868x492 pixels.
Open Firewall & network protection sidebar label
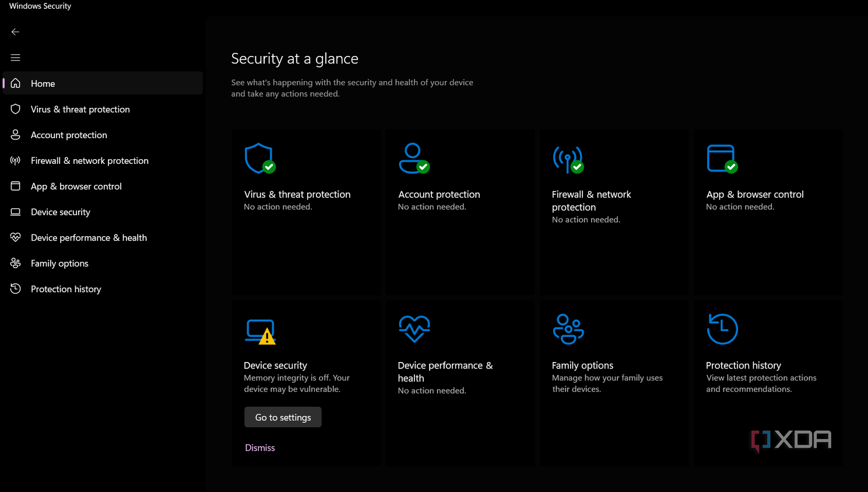90,161
